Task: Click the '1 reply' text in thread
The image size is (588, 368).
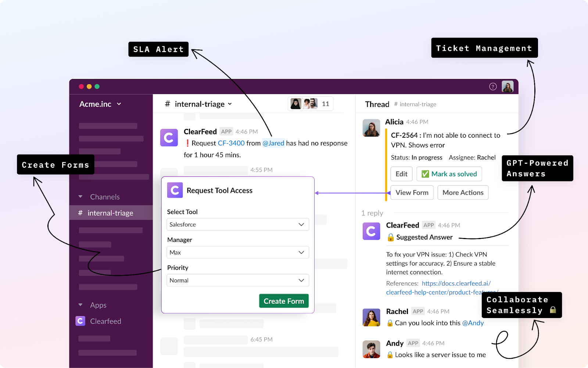Action: [372, 213]
